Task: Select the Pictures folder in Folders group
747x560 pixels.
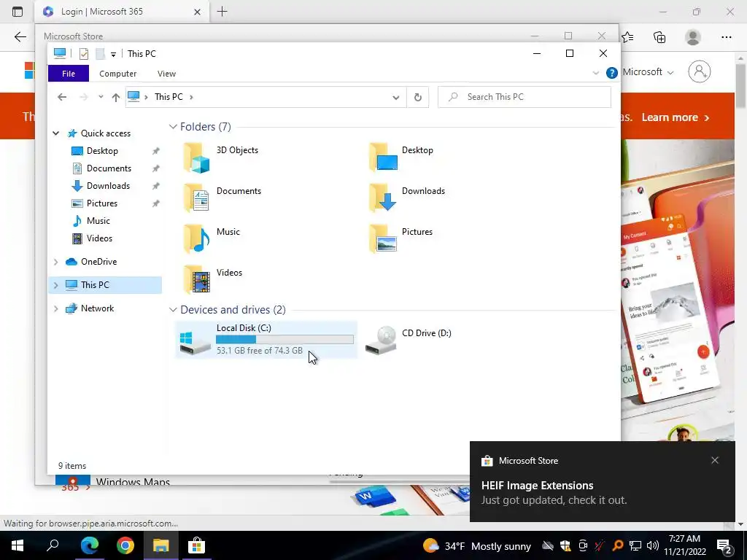Action: tap(400, 239)
